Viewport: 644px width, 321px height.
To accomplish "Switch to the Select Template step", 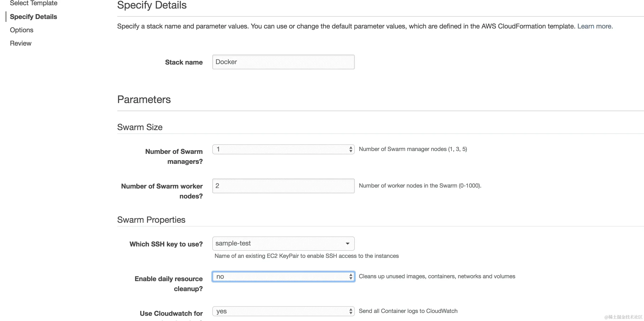I will [x=33, y=3].
